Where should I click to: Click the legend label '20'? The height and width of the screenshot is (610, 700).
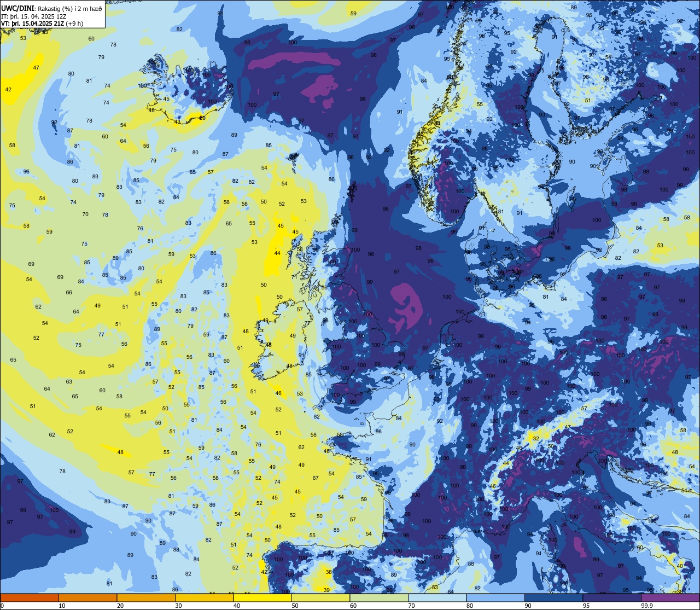[x=120, y=606]
